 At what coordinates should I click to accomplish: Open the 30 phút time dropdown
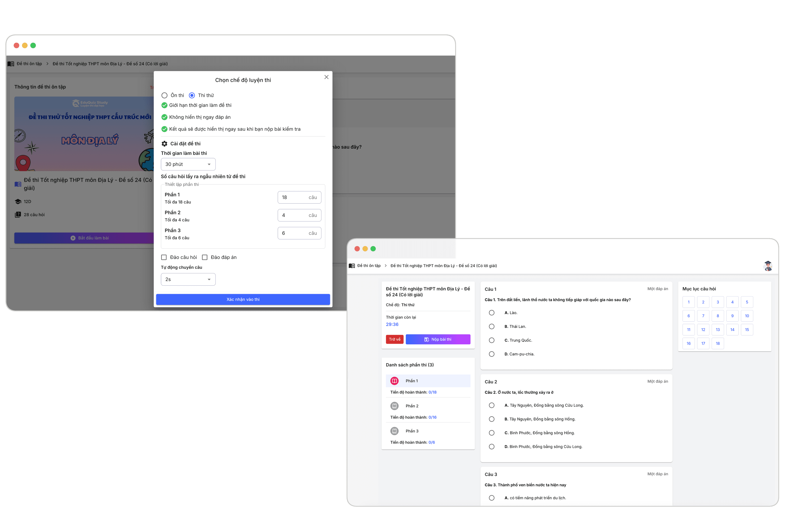pyautogui.click(x=188, y=164)
